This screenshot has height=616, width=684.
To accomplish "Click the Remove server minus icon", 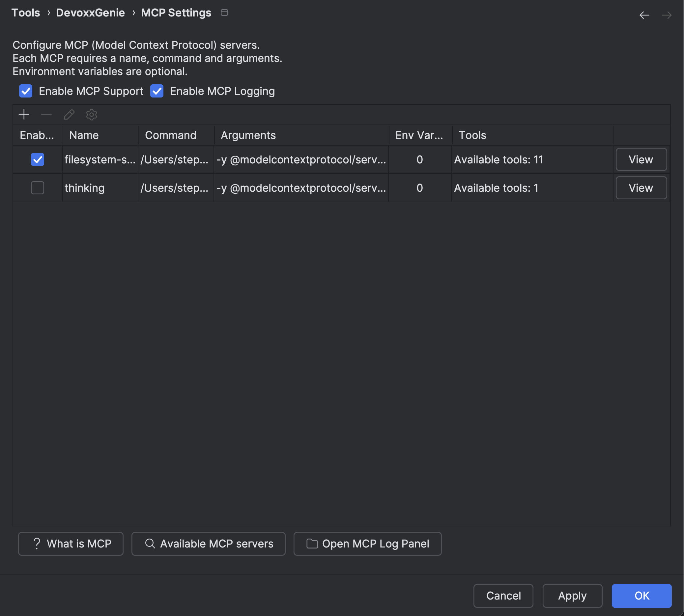I will (x=46, y=115).
